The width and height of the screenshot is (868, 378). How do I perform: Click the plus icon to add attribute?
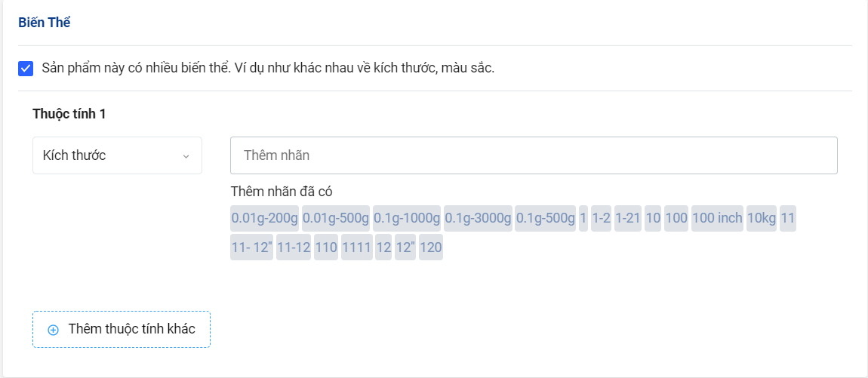point(53,330)
